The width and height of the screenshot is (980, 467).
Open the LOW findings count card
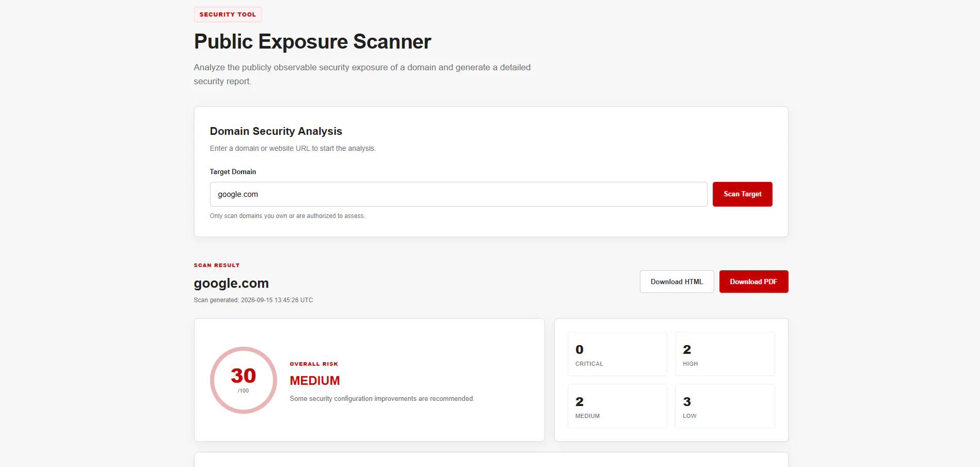pos(725,406)
